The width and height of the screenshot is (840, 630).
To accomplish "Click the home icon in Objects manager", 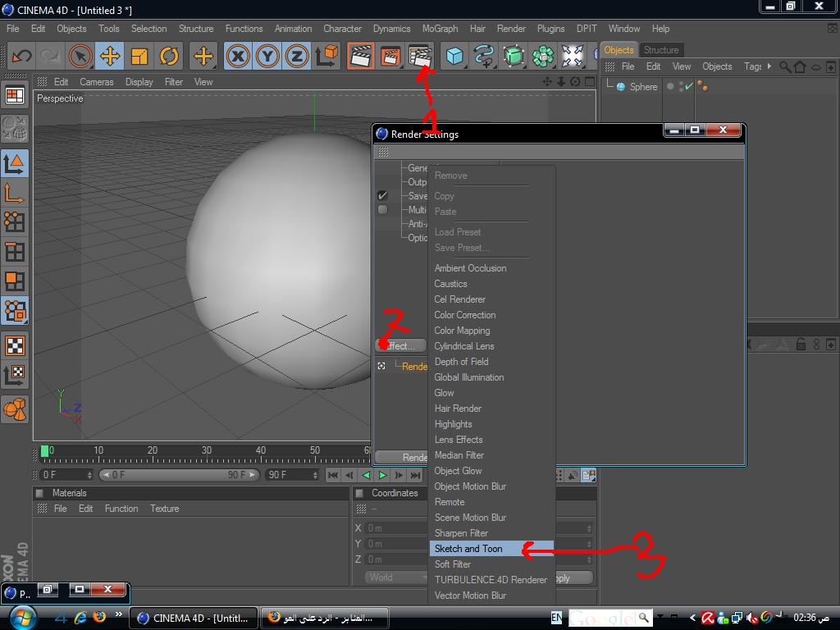I will pyautogui.click(x=800, y=66).
